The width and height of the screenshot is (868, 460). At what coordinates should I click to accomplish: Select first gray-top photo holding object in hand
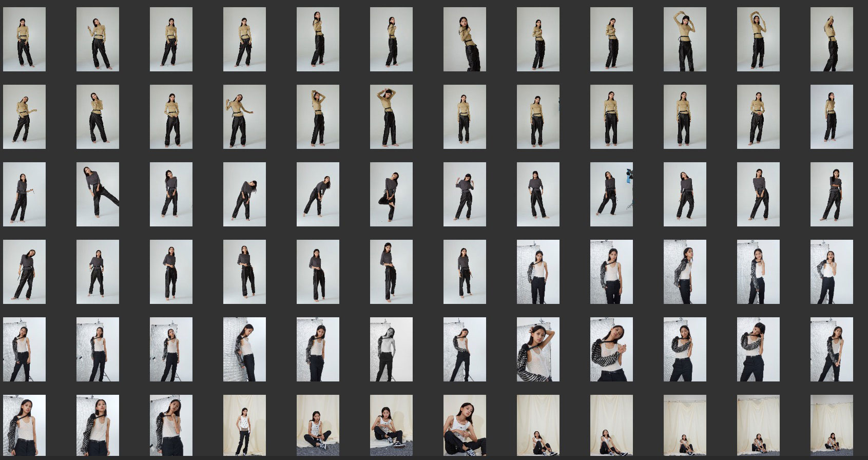click(x=24, y=194)
